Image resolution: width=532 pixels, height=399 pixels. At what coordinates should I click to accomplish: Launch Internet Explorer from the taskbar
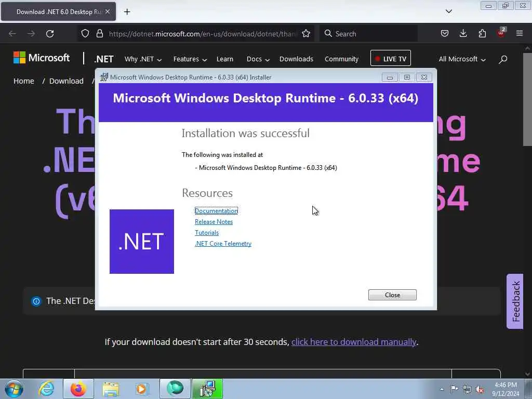coord(46,389)
